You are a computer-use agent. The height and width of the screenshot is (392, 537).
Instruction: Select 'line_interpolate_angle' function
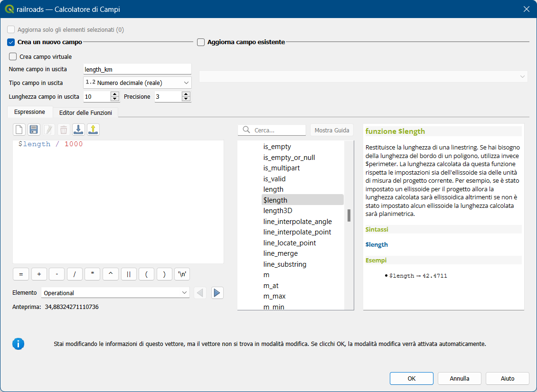298,222
